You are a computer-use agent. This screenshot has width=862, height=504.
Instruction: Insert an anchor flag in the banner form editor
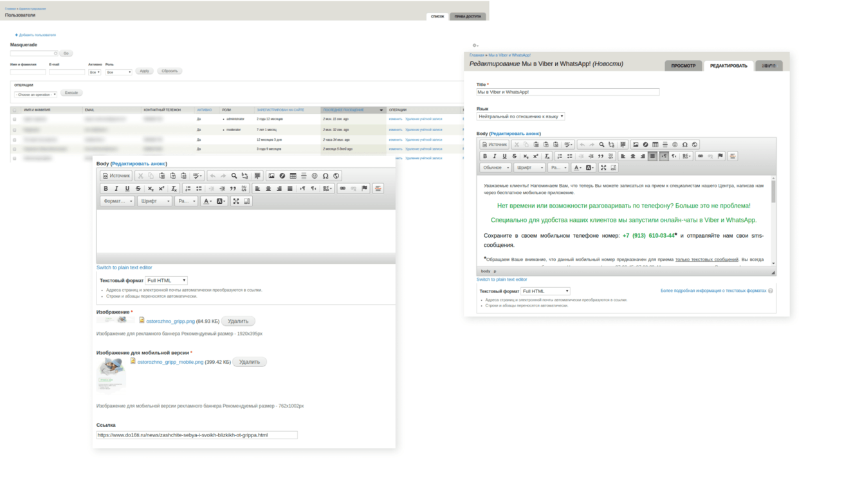pyautogui.click(x=365, y=188)
